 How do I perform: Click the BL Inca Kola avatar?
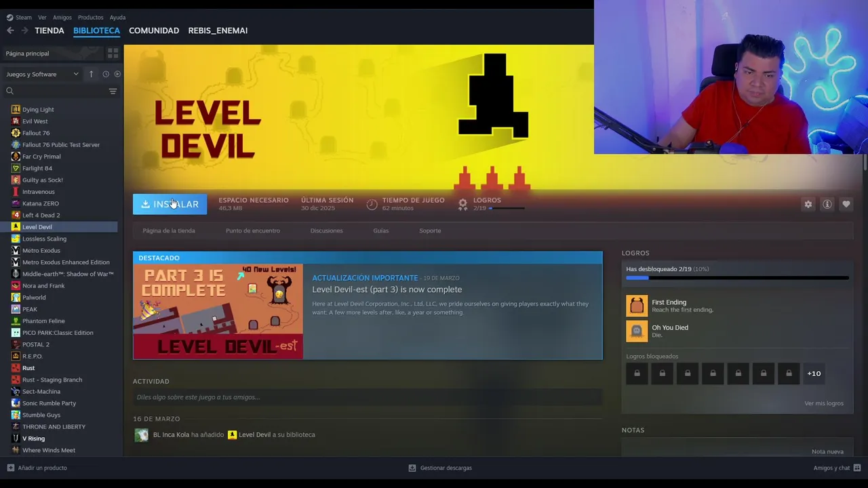[141, 435]
